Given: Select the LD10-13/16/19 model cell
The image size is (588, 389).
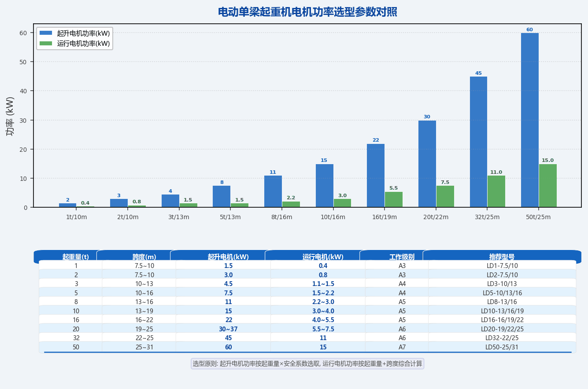Looking at the screenshot, I should pos(502,311).
